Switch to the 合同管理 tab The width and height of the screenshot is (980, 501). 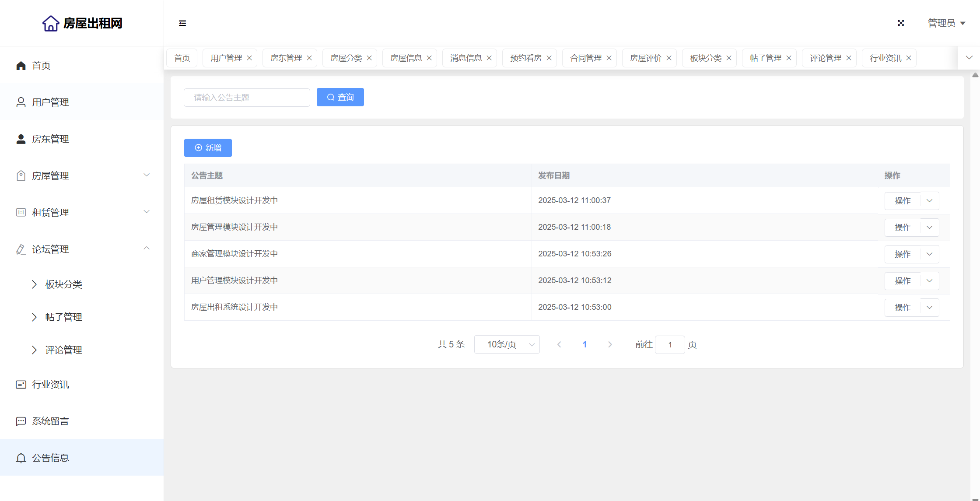[x=585, y=58]
